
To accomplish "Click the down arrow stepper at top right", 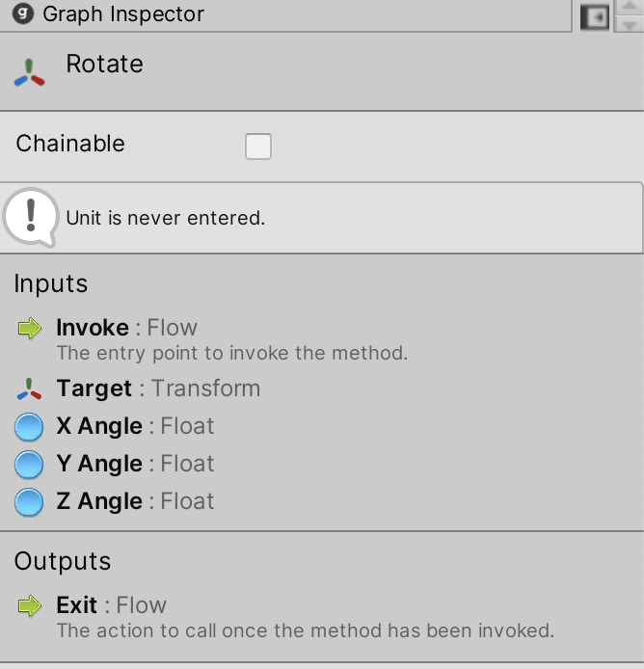I will click(x=629, y=24).
